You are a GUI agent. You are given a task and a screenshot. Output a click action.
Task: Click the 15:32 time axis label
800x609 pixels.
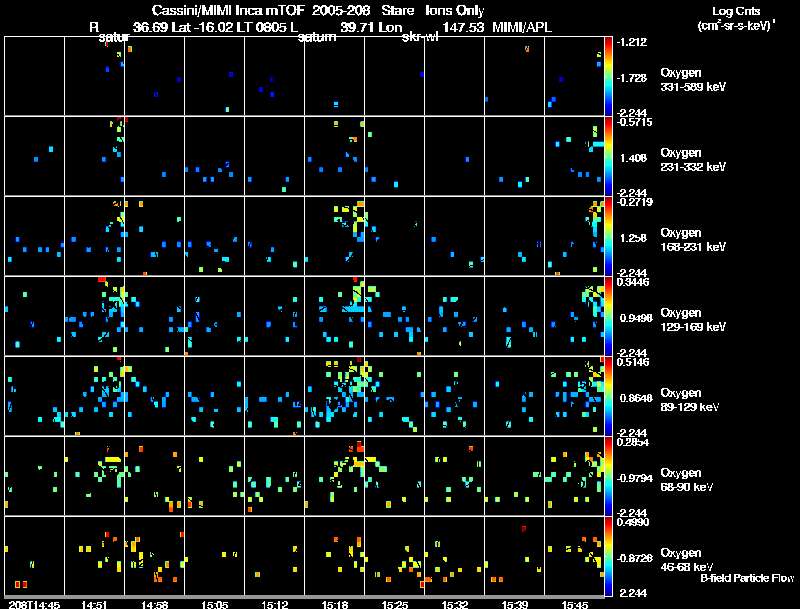(455, 605)
